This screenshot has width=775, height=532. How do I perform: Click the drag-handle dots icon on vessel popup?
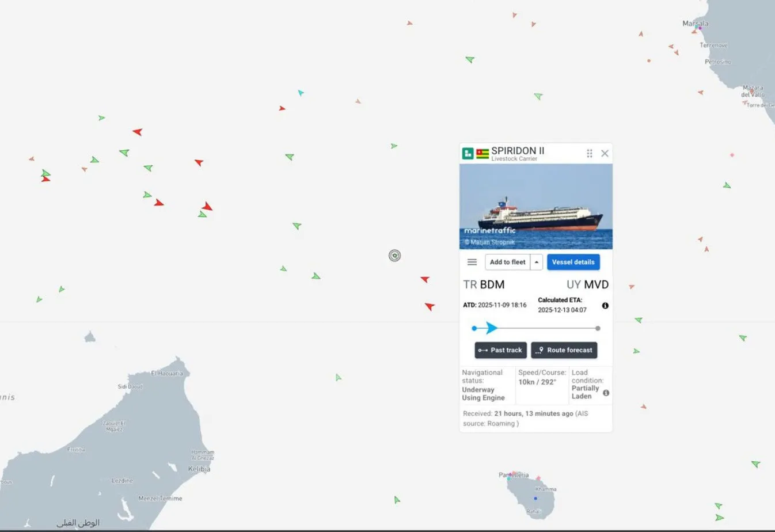(x=589, y=153)
